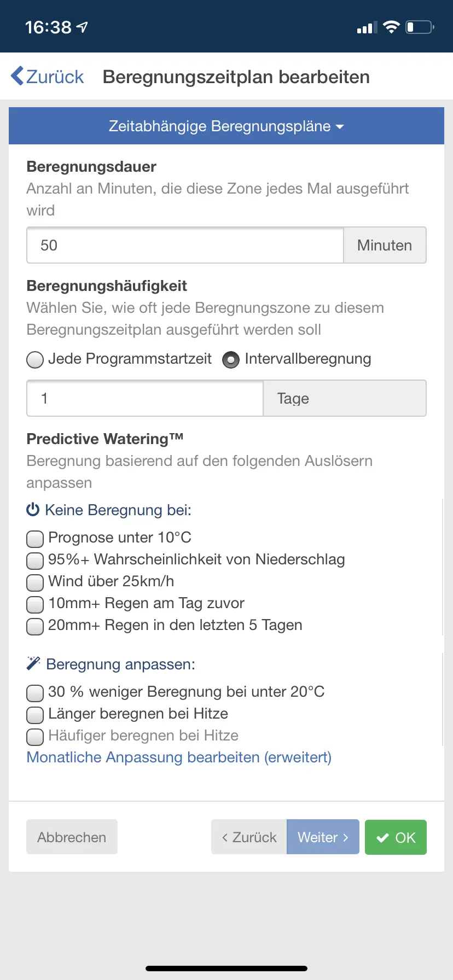This screenshot has width=453, height=980.
Task: Click the Beregnungsdauer minutes input field
Action: [x=185, y=245]
